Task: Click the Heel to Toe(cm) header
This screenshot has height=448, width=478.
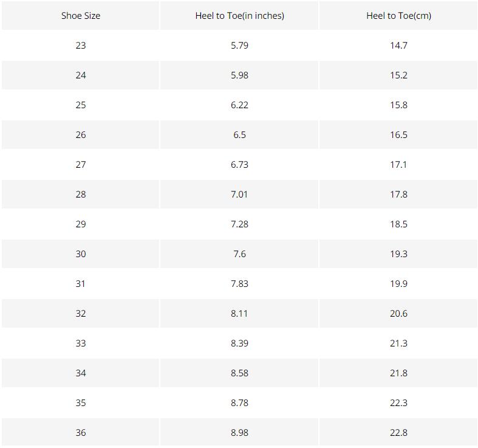Action: click(x=398, y=16)
